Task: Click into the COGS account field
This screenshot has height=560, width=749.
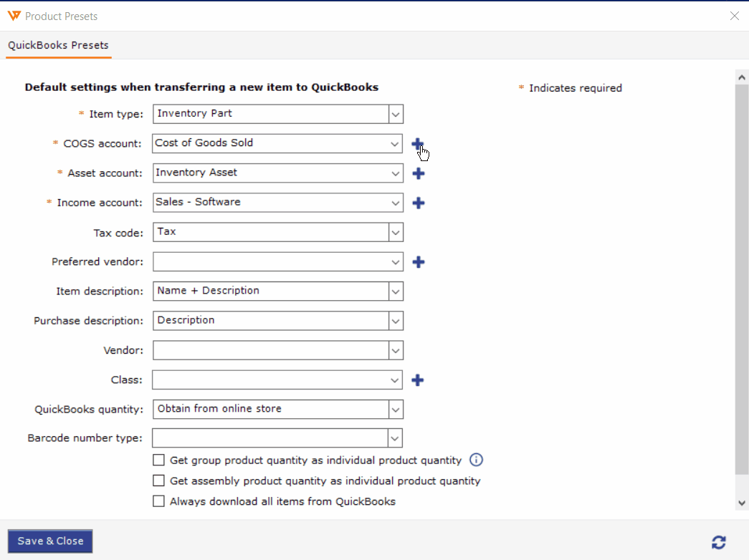Action: point(271,143)
